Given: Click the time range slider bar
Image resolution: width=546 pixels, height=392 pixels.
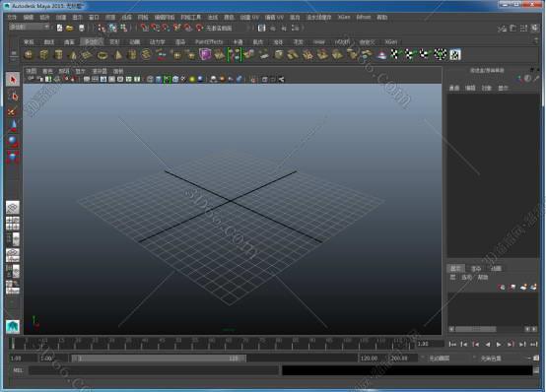Looking at the screenshot, I should click(159, 359).
